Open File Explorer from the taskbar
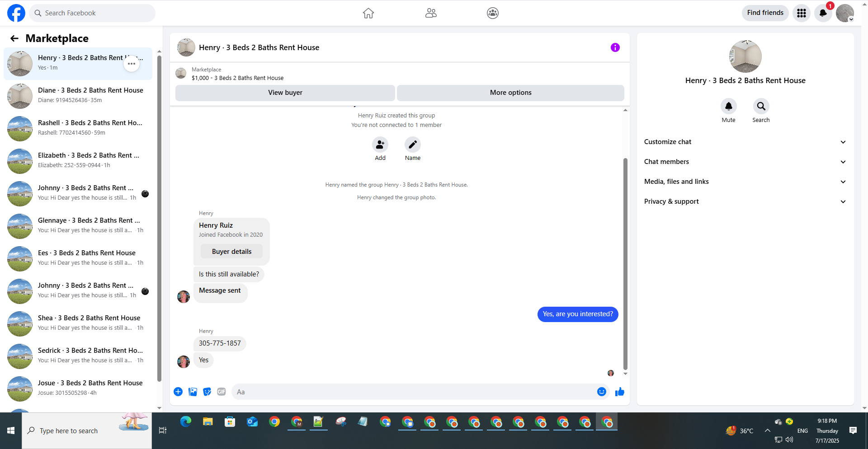This screenshot has width=868, height=449. [208, 422]
